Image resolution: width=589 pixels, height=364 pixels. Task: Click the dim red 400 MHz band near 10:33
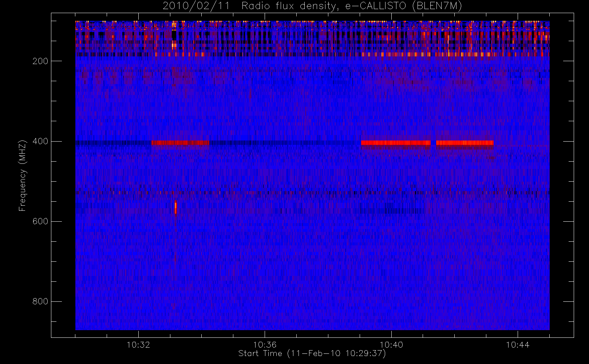[x=180, y=143]
